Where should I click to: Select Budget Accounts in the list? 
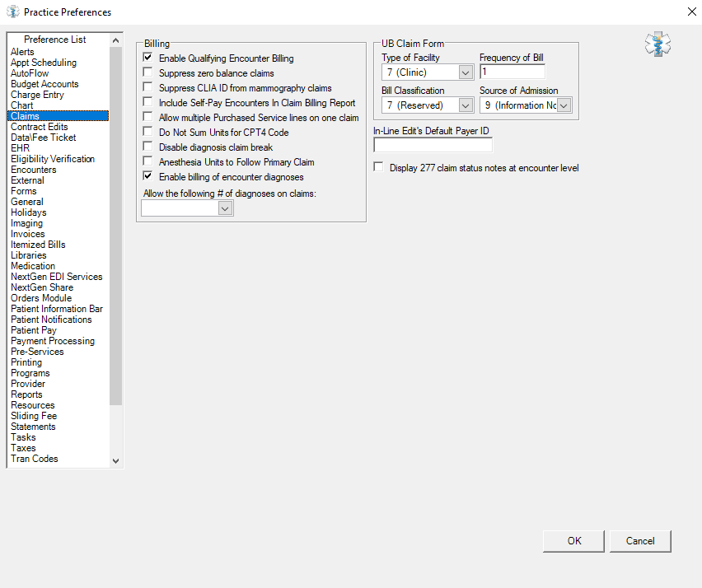[44, 84]
